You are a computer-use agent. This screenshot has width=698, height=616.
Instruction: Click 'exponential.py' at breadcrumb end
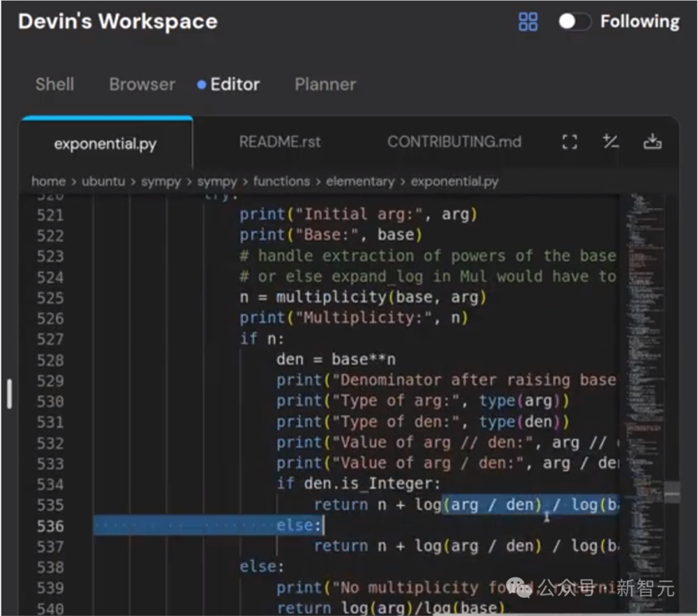pyautogui.click(x=454, y=181)
